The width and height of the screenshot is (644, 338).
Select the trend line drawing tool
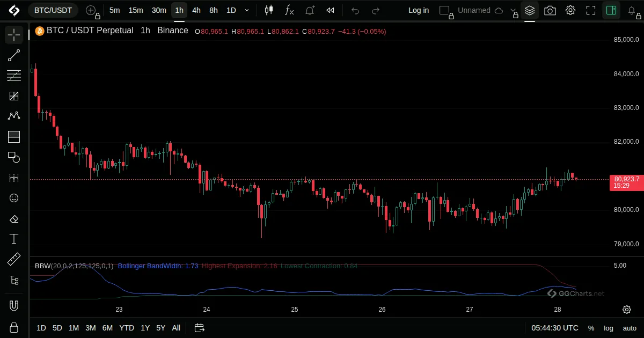point(14,55)
